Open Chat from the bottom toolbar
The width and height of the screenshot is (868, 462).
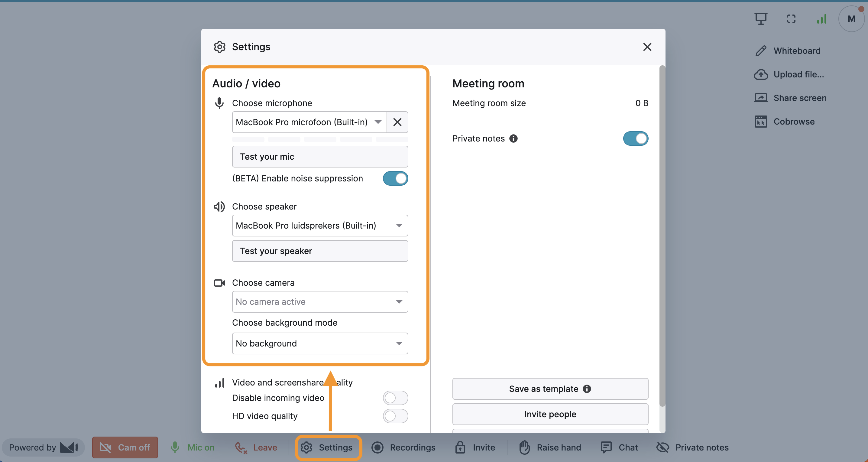pos(619,447)
